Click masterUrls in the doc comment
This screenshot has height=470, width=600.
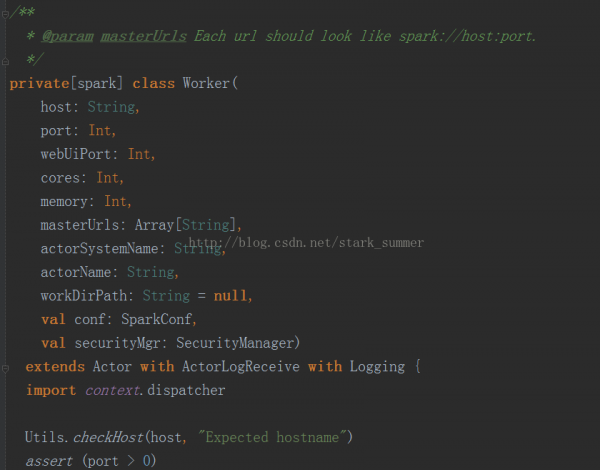click(x=143, y=36)
